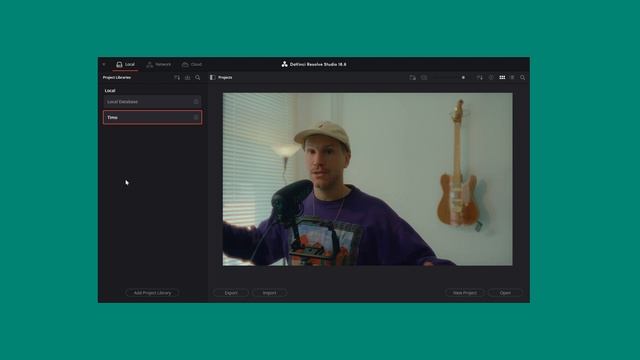This screenshot has width=640, height=360.
Task: Switch to the Local libraries tab
Action: pyautogui.click(x=125, y=64)
